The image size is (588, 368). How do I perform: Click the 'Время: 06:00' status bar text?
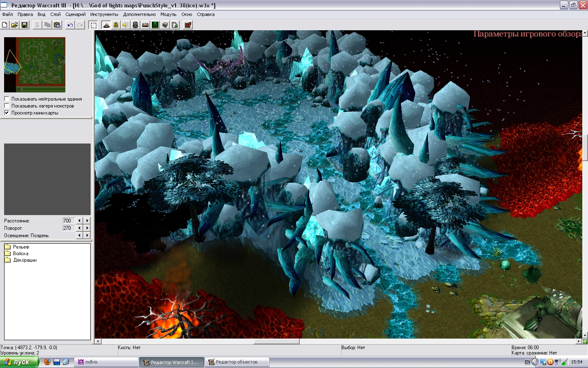525,348
